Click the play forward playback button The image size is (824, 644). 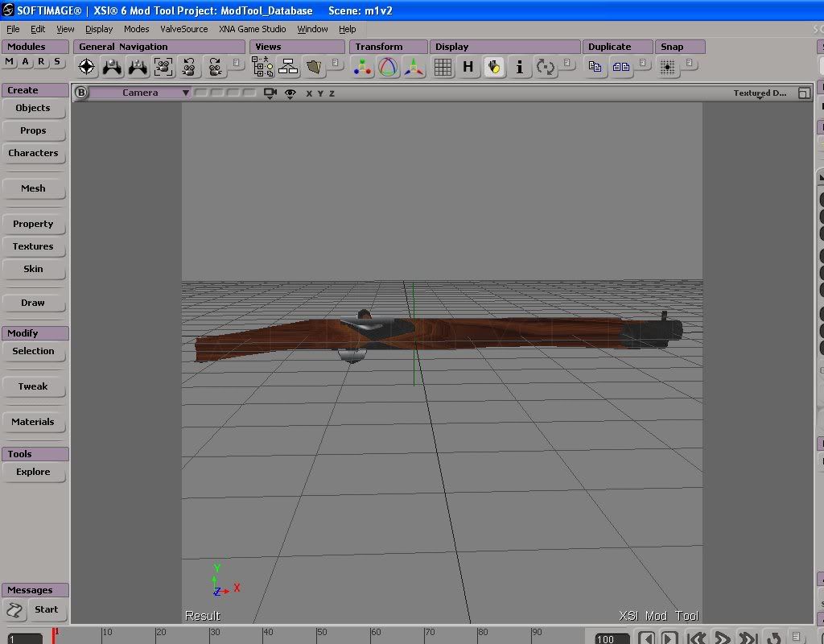pyautogui.click(x=723, y=638)
